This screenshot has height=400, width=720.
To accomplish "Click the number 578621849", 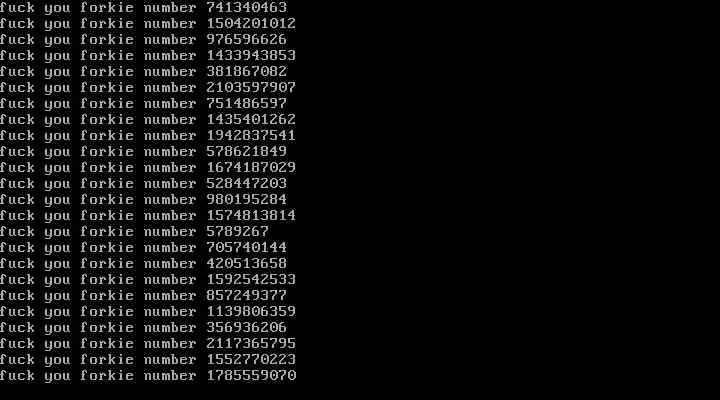I will [247, 152].
